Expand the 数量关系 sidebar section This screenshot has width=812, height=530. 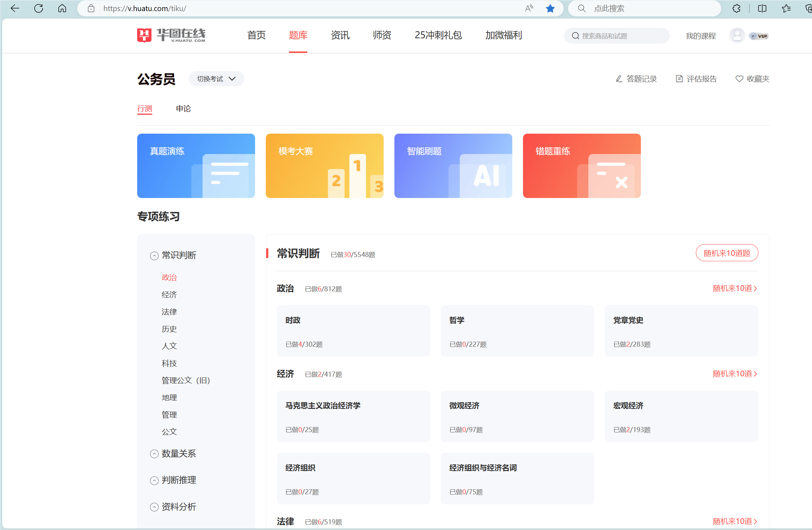pyautogui.click(x=154, y=454)
